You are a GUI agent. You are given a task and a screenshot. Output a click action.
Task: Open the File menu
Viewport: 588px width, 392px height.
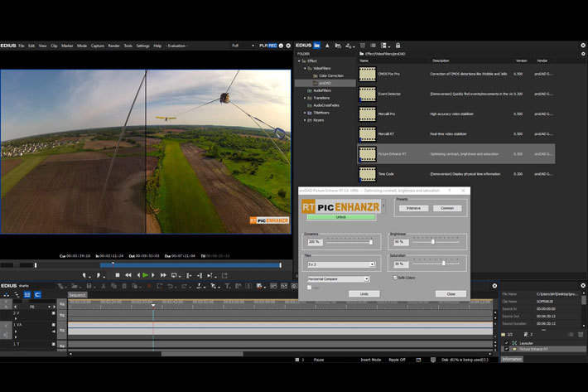click(x=22, y=46)
